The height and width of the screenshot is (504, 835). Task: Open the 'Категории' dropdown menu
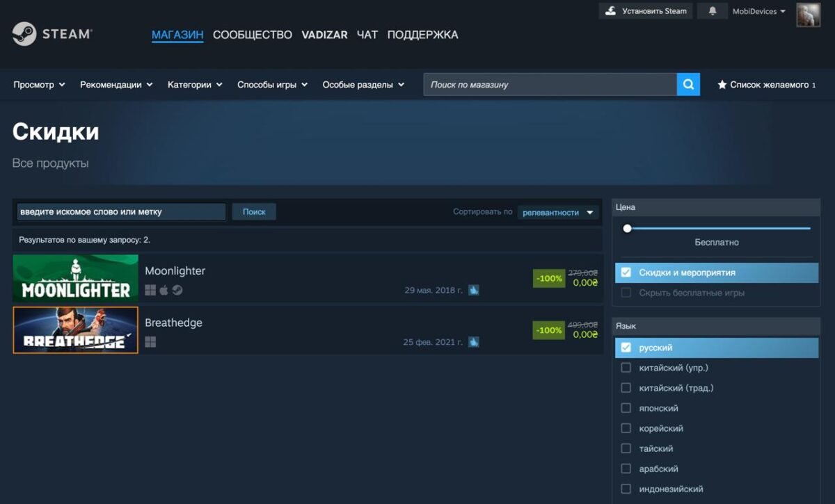[195, 85]
